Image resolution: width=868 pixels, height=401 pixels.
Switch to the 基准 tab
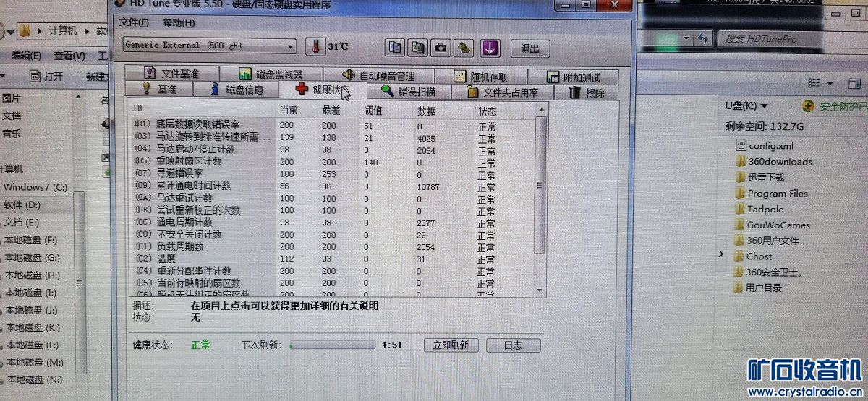[x=158, y=89]
